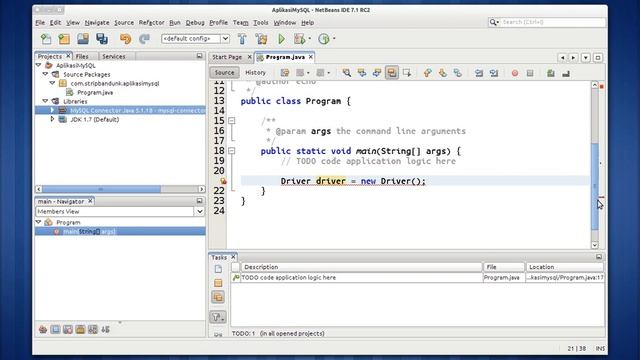Switch to the Services tab
640x360 pixels.
[114, 56]
